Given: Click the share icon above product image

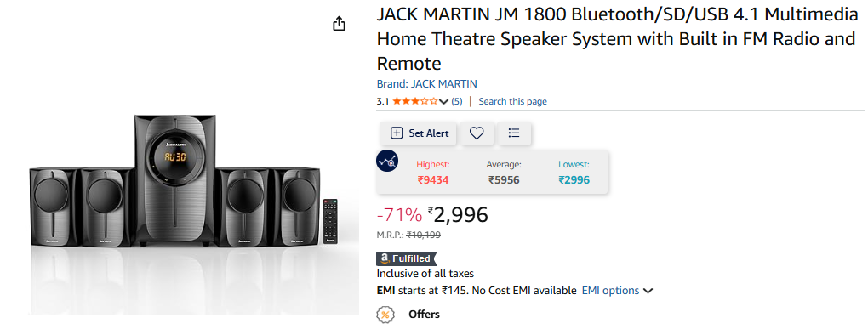Looking at the screenshot, I should point(339,24).
